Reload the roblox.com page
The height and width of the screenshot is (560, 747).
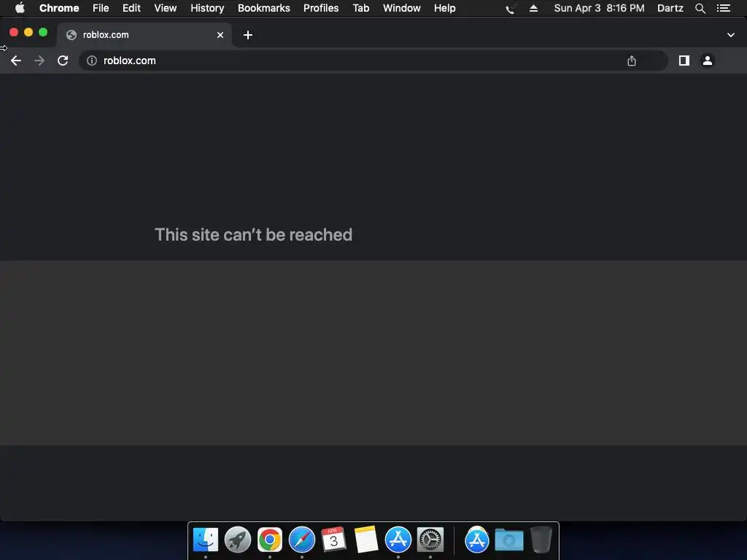pos(63,61)
